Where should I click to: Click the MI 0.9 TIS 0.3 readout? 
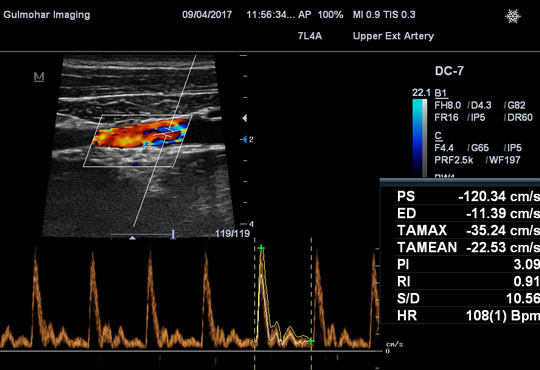click(x=384, y=15)
